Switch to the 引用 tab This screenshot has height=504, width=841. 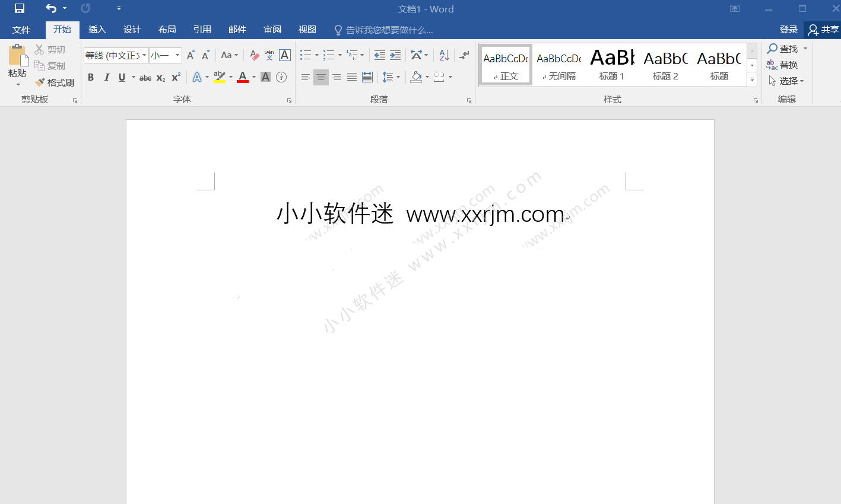(202, 30)
